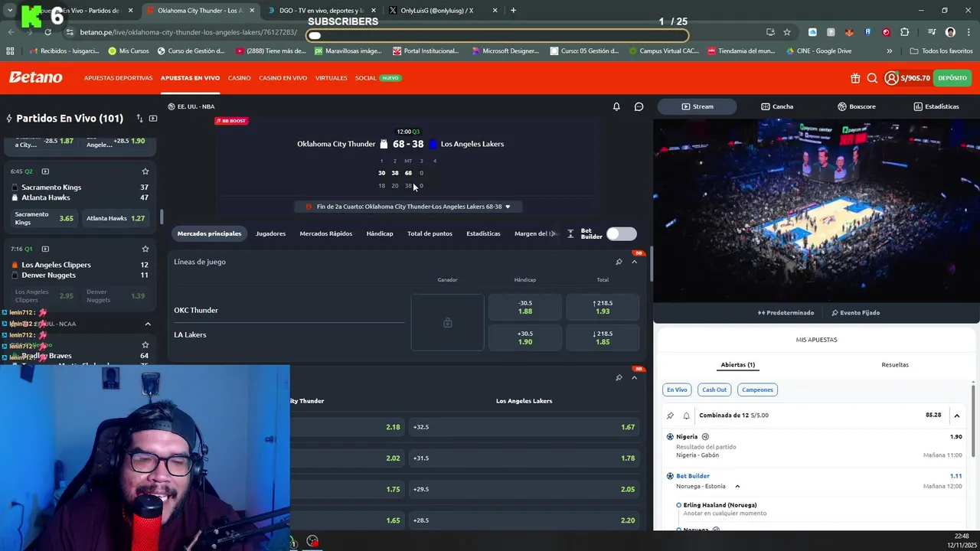Bookmark this page with the star icon
Viewport: 980px width, 551px height.
point(786,32)
